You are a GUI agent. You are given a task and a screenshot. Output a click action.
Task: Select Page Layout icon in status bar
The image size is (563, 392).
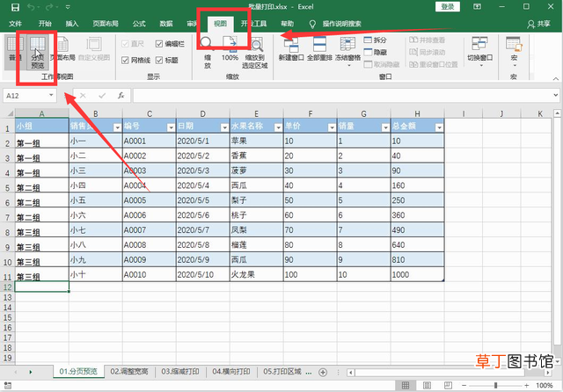point(427,385)
